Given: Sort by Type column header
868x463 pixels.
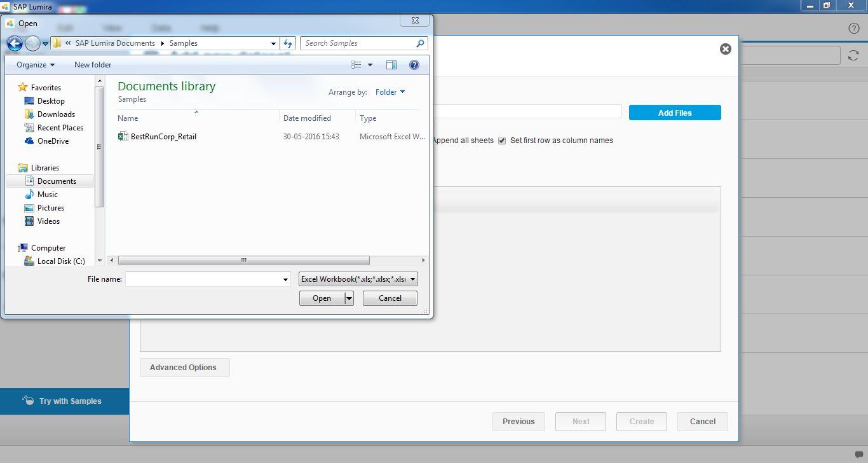Looking at the screenshot, I should coord(368,118).
